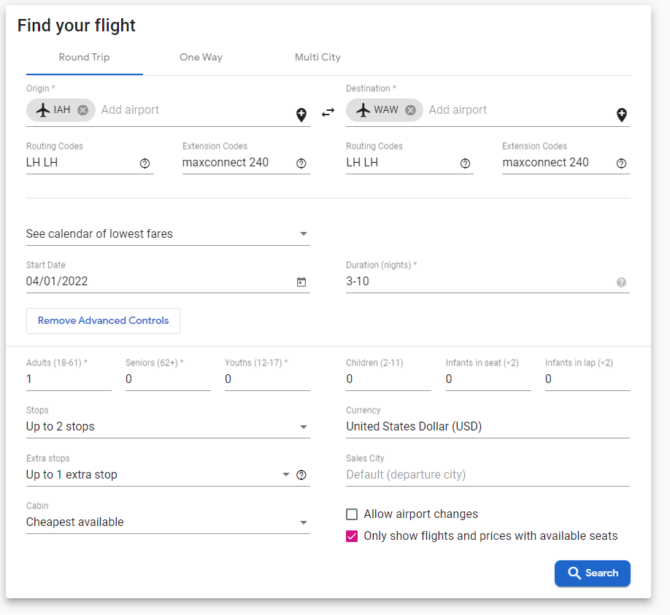The width and height of the screenshot is (670, 615).
Task: Click the blue Search button
Action: point(592,573)
